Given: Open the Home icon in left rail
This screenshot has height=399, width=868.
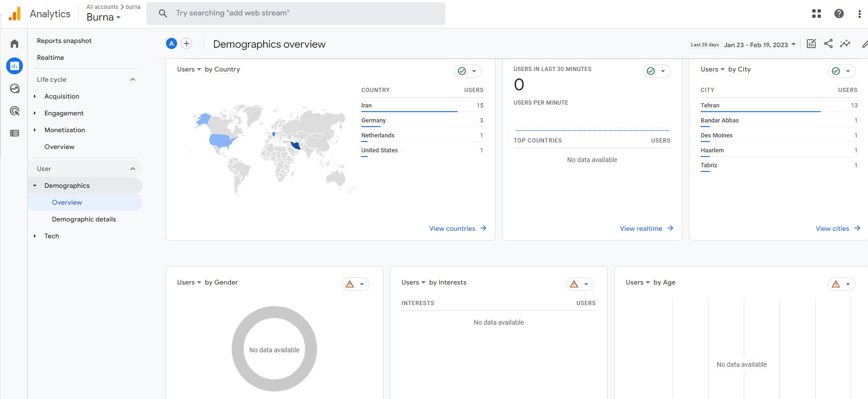Looking at the screenshot, I should click(x=14, y=43).
